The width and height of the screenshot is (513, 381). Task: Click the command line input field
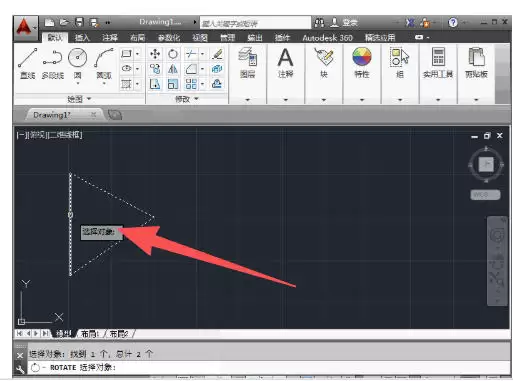coord(269,368)
